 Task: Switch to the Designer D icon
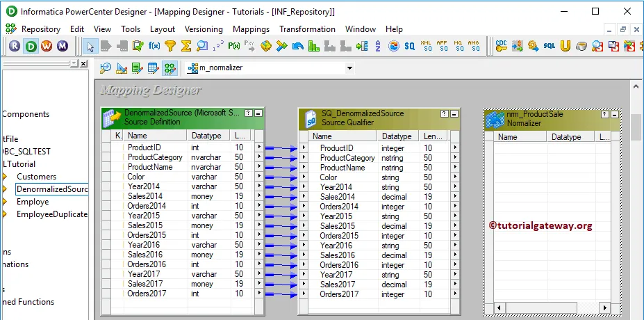(31, 47)
